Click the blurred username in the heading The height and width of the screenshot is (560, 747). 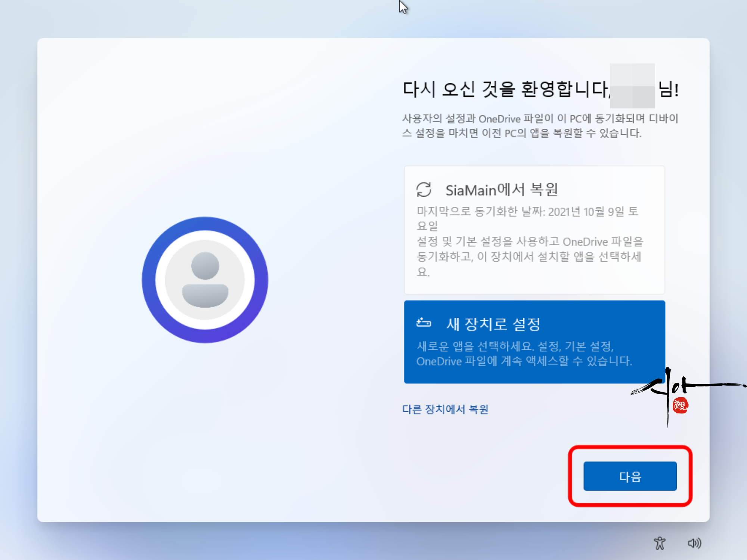coord(632,86)
